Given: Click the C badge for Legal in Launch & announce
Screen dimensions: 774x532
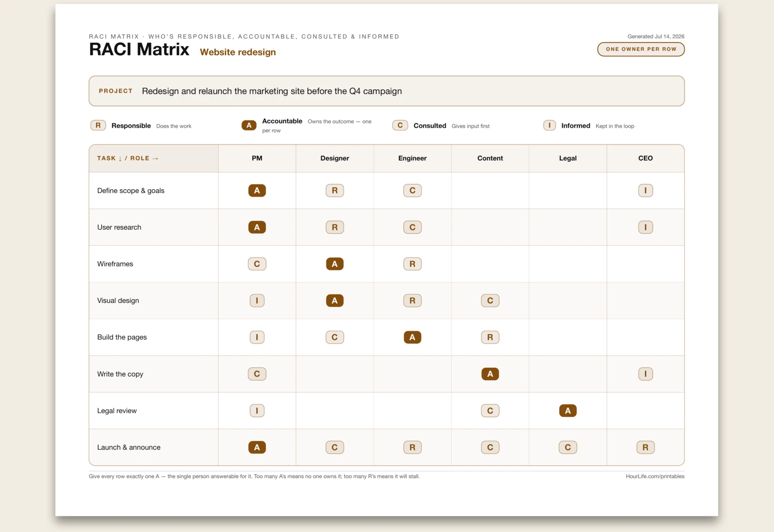Looking at the screenshot, I should click(x=568, y=447).
